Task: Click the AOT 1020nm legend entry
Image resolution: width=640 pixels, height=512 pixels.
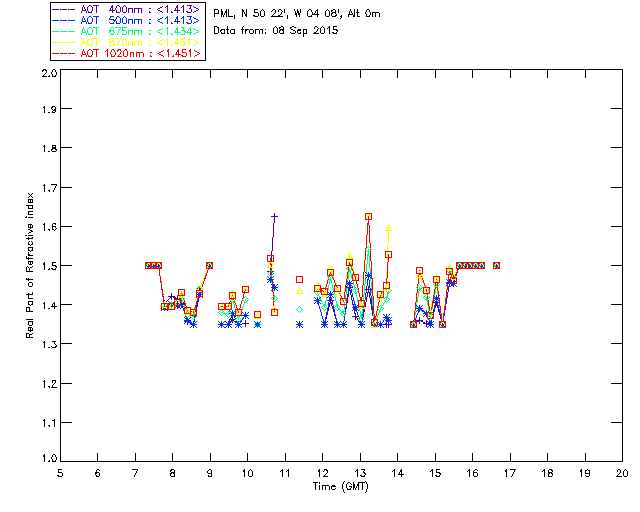Action: pos(127,53)
